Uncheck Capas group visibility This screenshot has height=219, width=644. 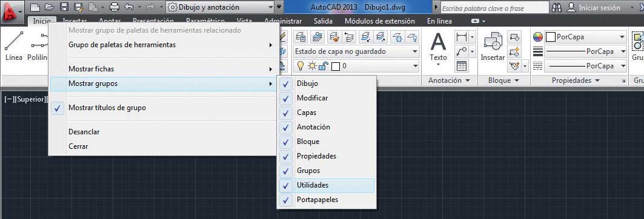326,113
